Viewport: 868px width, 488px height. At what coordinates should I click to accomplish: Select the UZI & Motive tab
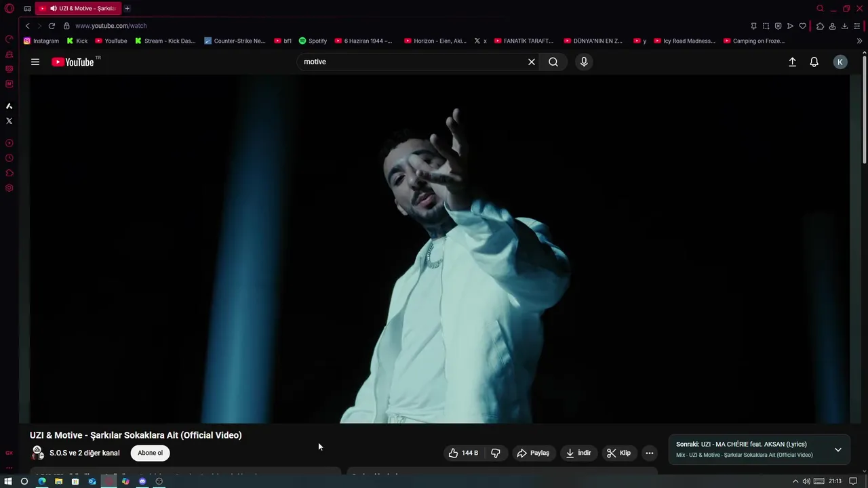point(78,8)
